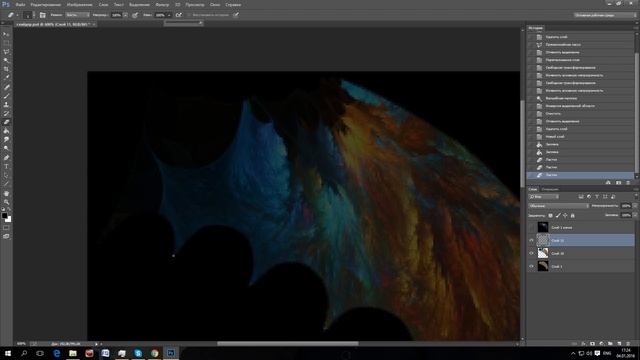Toggle pressure for opacity in options bar
640x360 pixels.
tap(135, 15)
